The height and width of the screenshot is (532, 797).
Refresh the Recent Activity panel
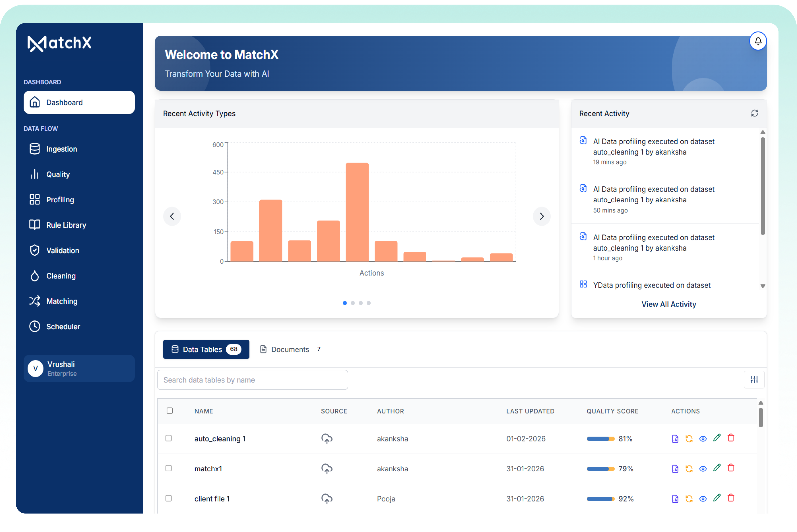(754, 113)
